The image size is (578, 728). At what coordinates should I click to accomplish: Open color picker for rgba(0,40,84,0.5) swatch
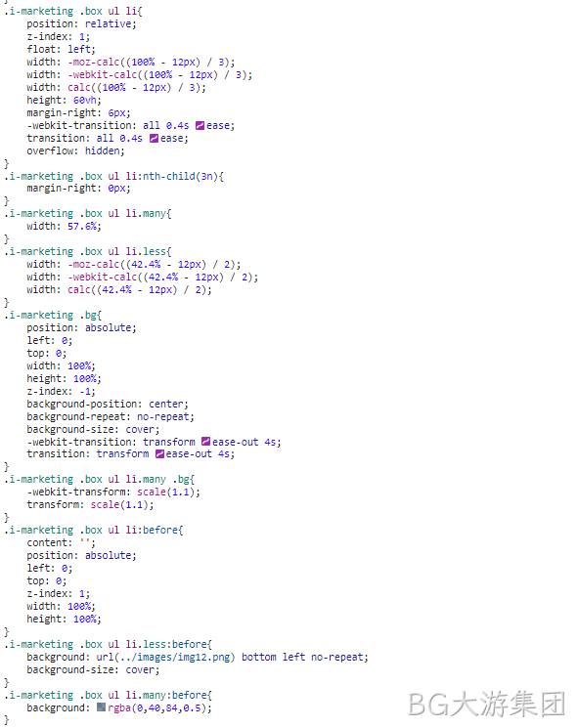102,707
